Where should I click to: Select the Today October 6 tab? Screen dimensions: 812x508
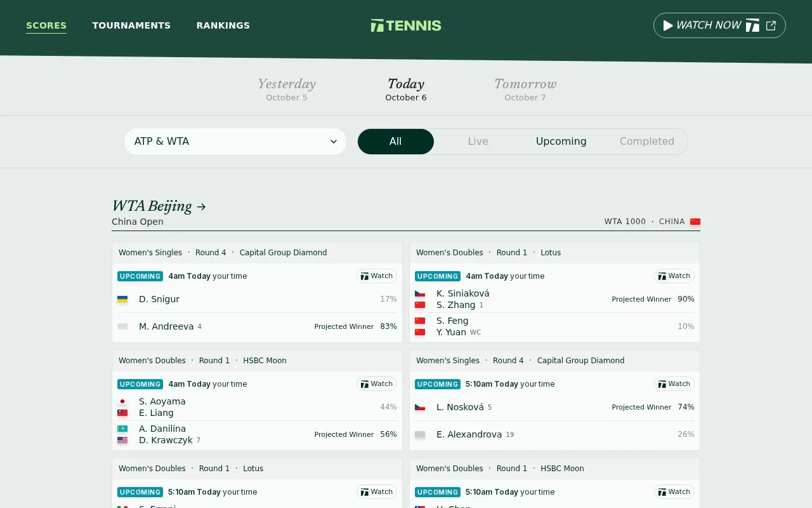pyautogui.click(x=406, y=90)
